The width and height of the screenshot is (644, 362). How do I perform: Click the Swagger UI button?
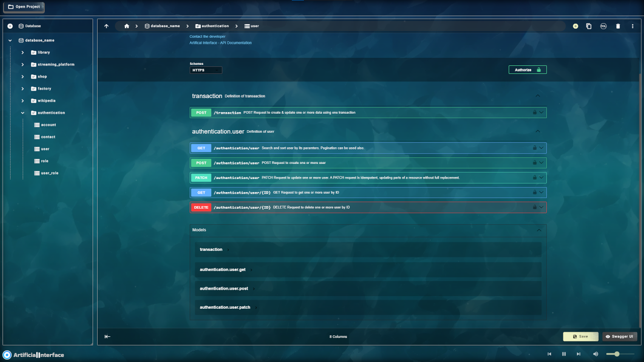click(x=620, y=336)
